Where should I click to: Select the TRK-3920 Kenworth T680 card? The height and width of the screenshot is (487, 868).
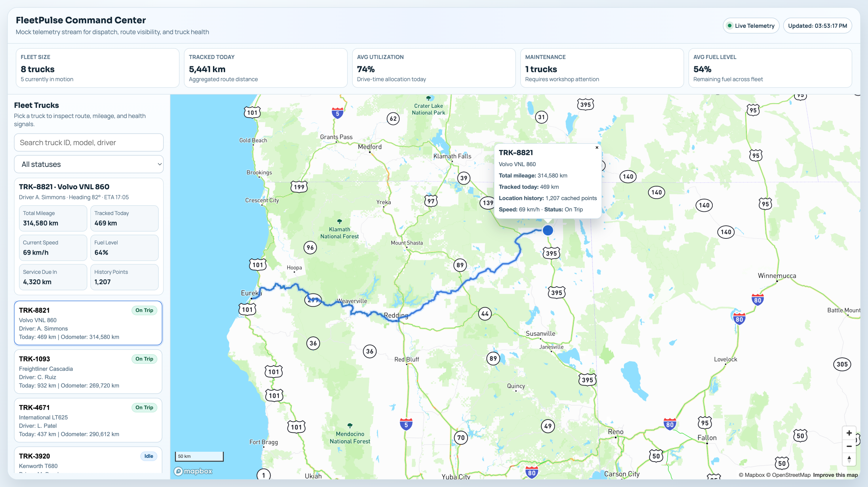click(88, 460)
